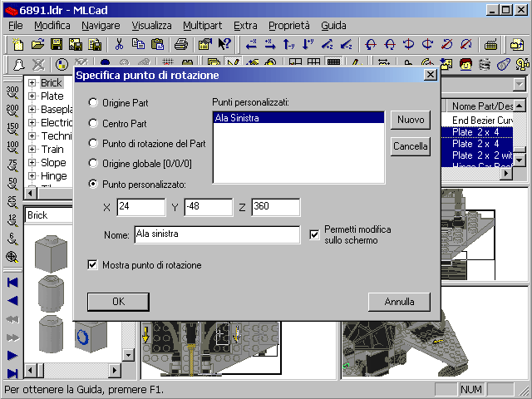Click the zoom-to-fit magnifier icon

pos(12,257)
